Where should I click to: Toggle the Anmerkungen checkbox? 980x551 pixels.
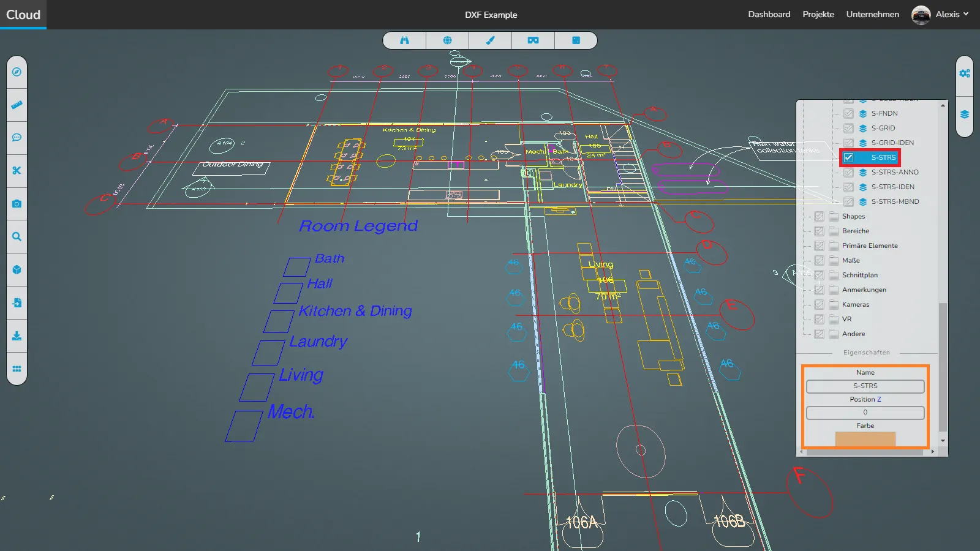819,290
